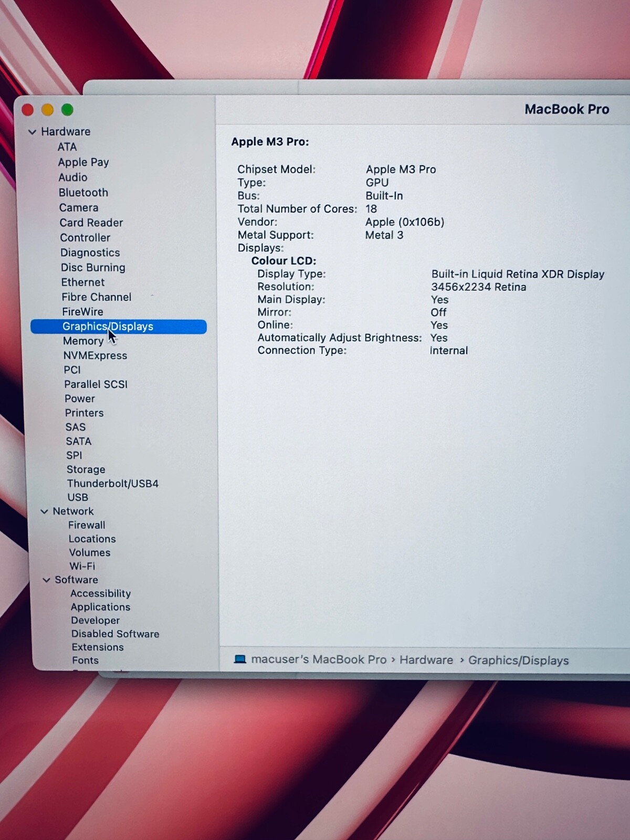630x840 pixels.
Task: Minimize the window with the yellow button
Action: pos(48,110)
